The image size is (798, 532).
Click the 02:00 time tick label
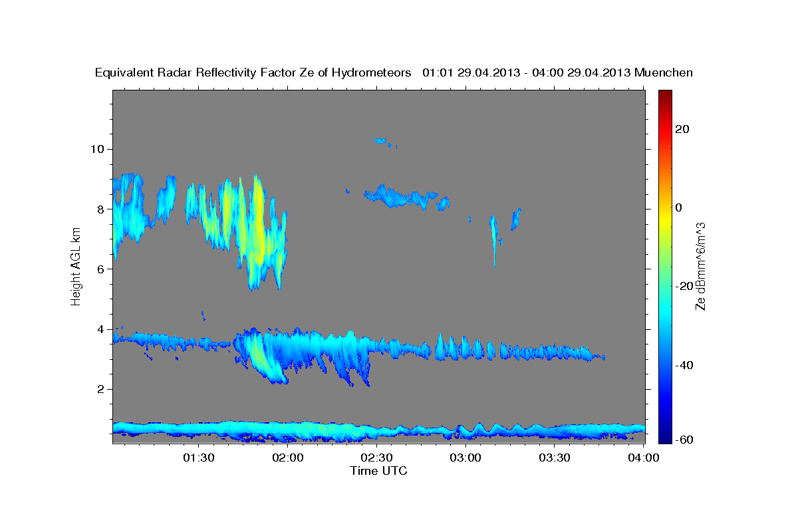(287, 458)
